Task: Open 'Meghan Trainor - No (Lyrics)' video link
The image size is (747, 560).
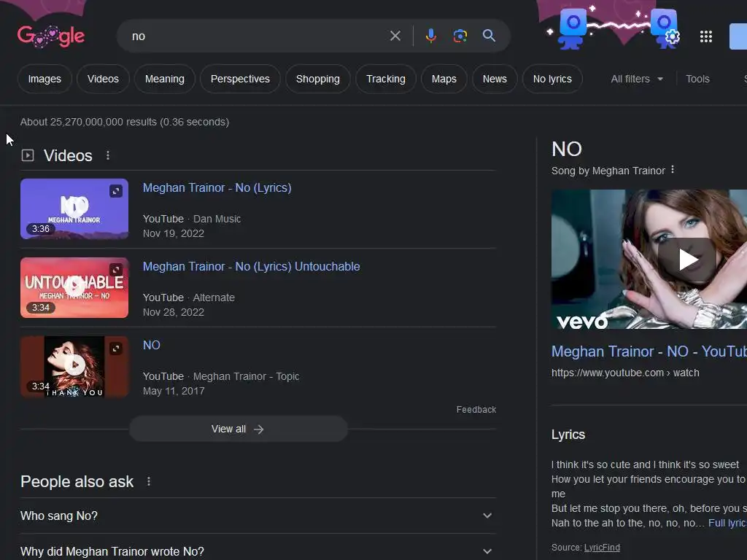Action: pos(217,187)
